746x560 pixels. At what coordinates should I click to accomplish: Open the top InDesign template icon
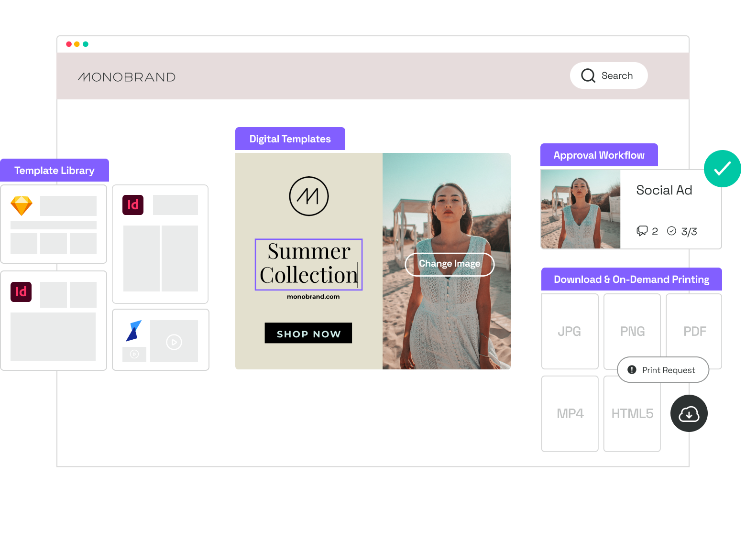pos(133,205)
